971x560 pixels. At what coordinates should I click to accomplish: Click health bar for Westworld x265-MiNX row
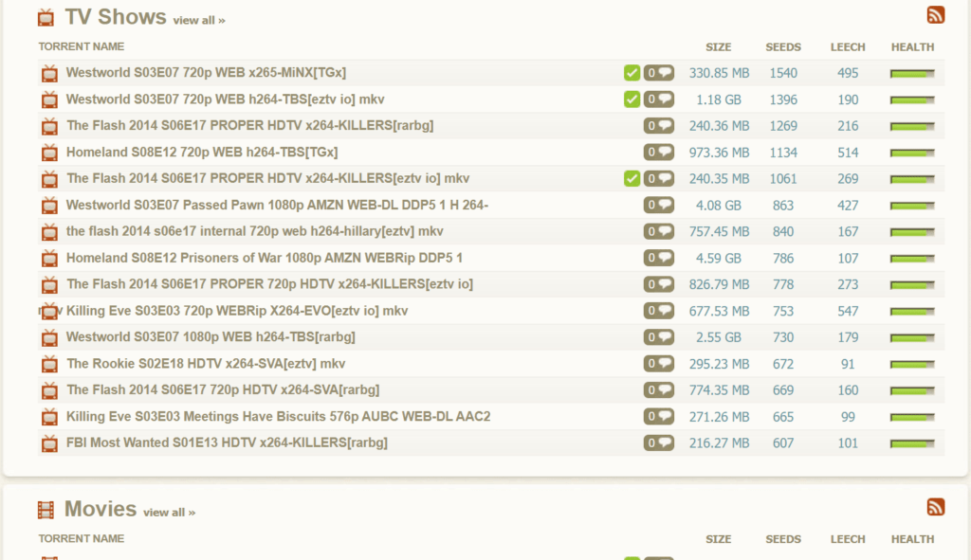tap(912, 74)
